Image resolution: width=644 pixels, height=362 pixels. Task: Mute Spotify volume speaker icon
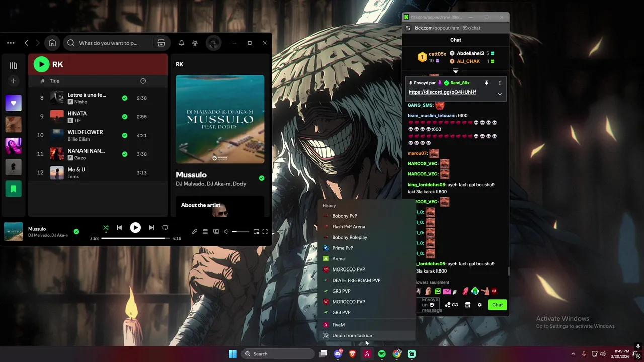pos(226,232)
